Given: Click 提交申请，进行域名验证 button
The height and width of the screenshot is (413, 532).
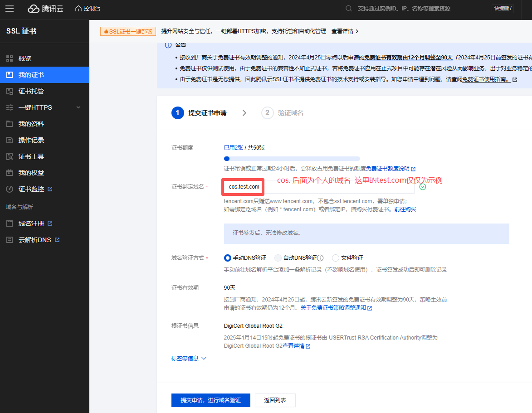Looking at the screenshot, I should click(210, 400).
